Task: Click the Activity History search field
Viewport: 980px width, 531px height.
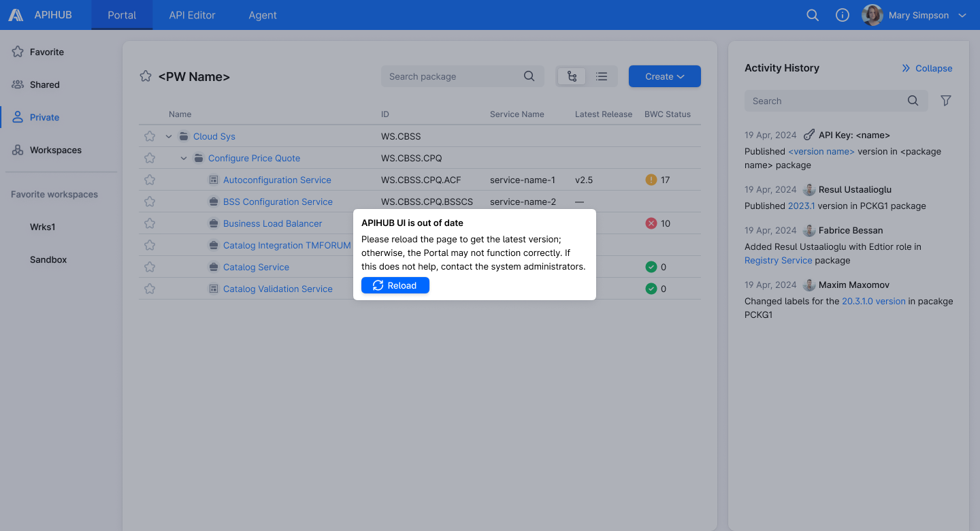Action: pyautogui.click(x=836, y=101)
